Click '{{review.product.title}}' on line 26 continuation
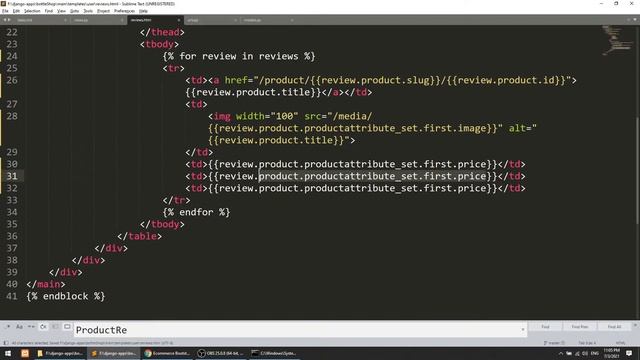This screenshot has width=640, height=360. pyautogui.click(x=253, y=92)
